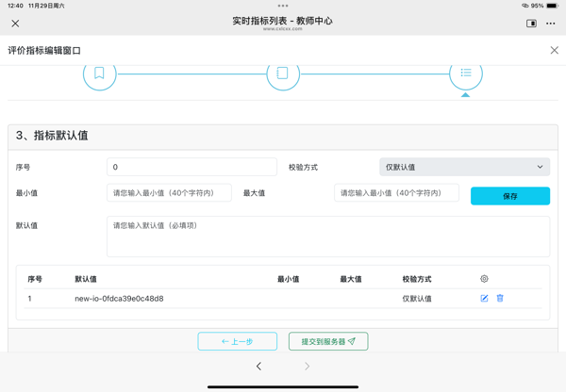Screen dimensions: 566x392
Task: Click the 保存 button
Action: (509, 196)
